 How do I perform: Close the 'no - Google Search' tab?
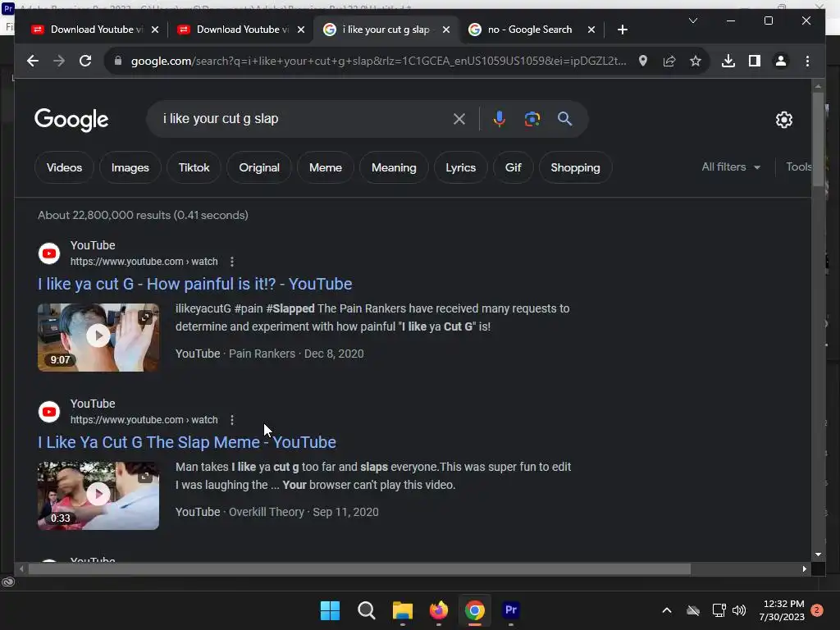click(x=591, y=30)
